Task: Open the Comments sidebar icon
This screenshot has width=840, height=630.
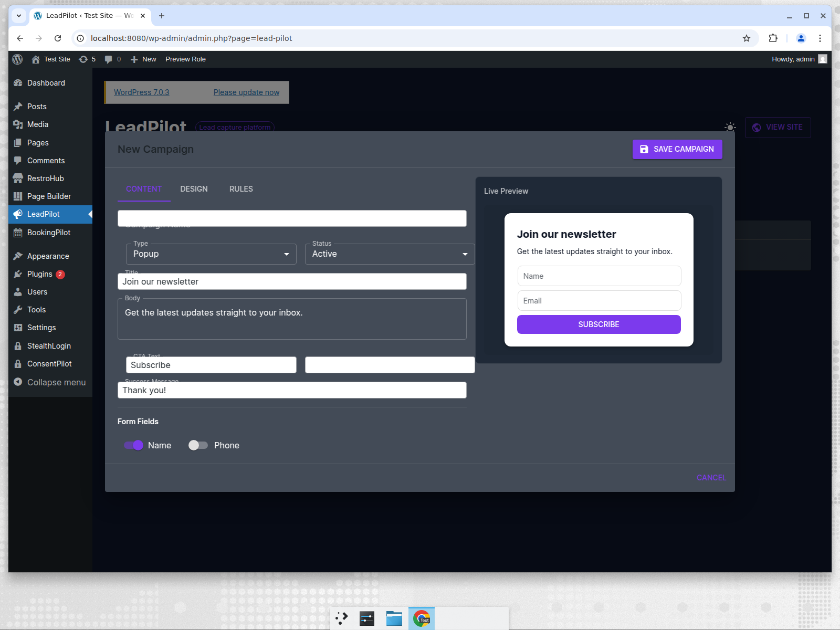Action: [18, 161]
